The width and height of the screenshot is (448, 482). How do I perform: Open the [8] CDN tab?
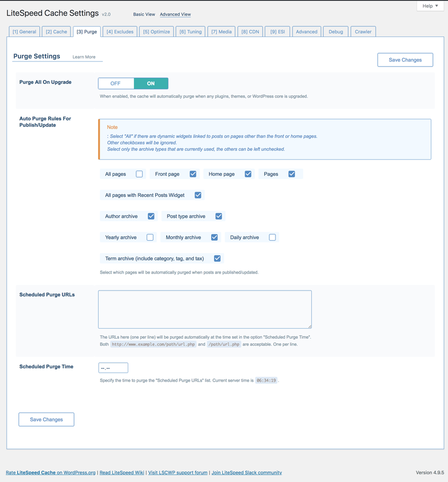(x=250, y=32)
